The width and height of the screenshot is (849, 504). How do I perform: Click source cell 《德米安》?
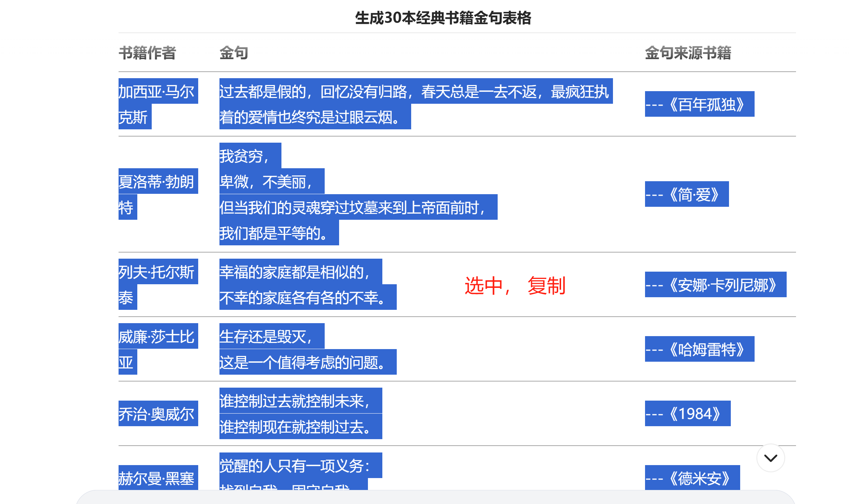[x=692, y=478]
